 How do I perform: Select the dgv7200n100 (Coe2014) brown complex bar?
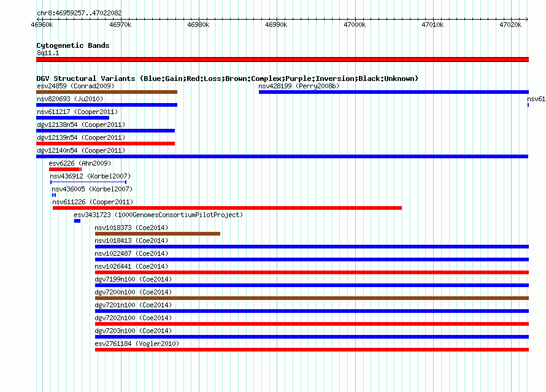coord(312,298)
